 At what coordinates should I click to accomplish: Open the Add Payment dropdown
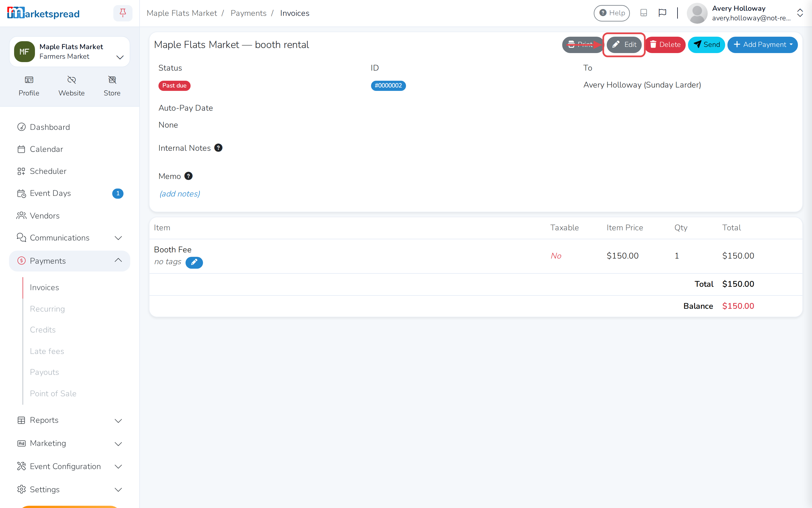[x=762, y=45]
